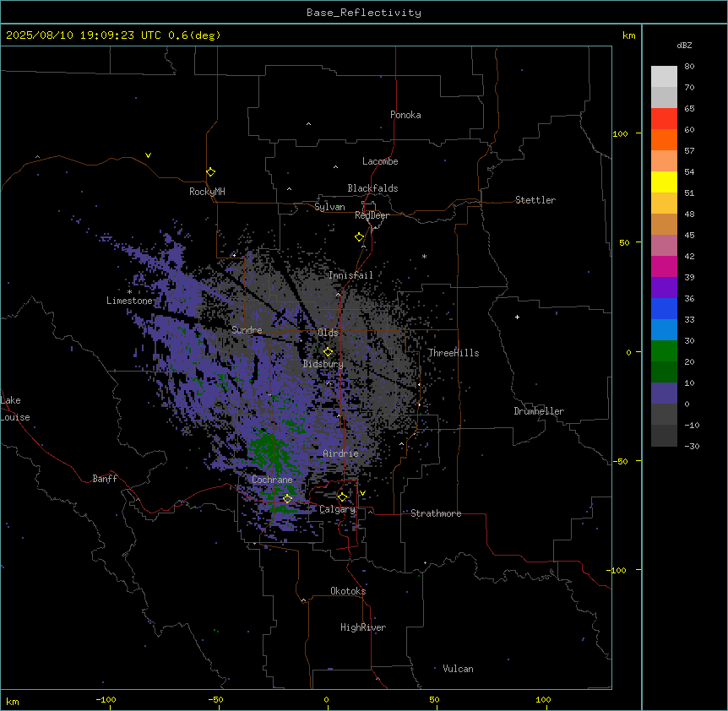Select the yellow diamond marker below Cochrane
728x711 pixels.
point(287,499)
